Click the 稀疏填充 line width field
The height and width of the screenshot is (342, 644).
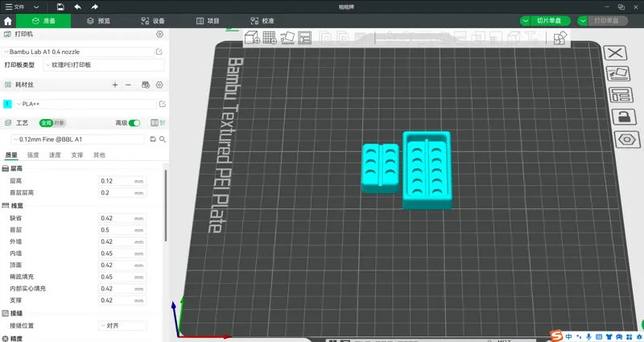(x=122, y=277)
